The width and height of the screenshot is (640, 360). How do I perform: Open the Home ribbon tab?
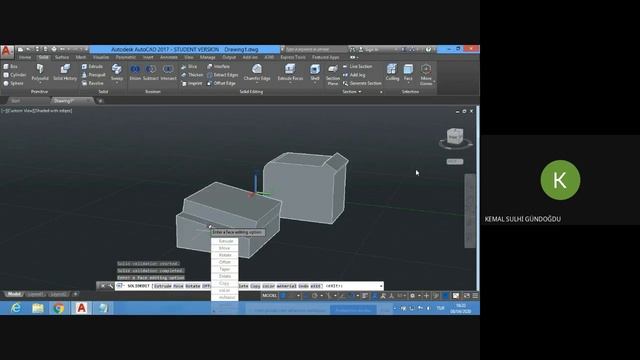[25, 58]
